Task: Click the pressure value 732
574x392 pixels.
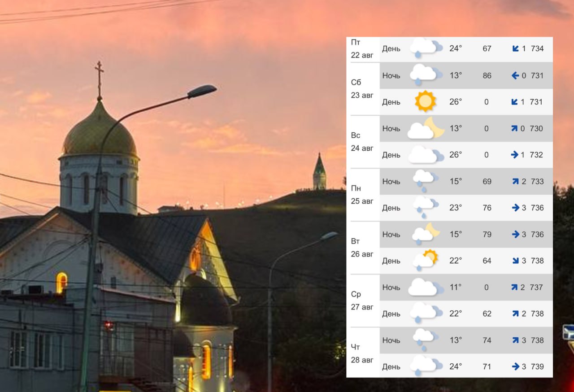Action: [x=537, y=155]
